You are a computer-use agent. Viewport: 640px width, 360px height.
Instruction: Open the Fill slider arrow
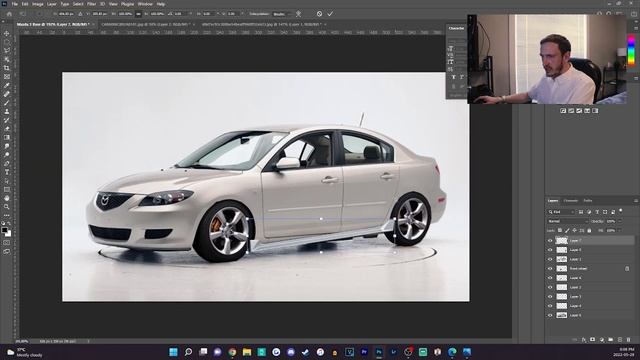pyautogui.click(x=620, y=231)
